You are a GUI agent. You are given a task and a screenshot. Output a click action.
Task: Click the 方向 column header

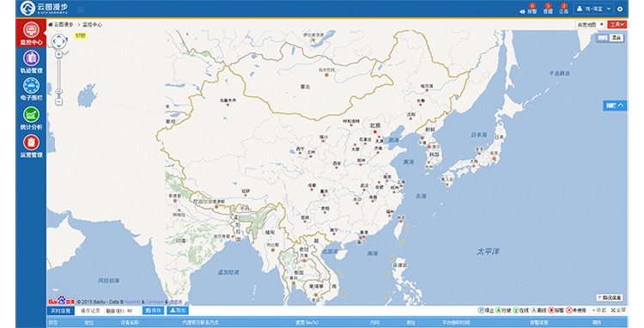coord(374,323)
